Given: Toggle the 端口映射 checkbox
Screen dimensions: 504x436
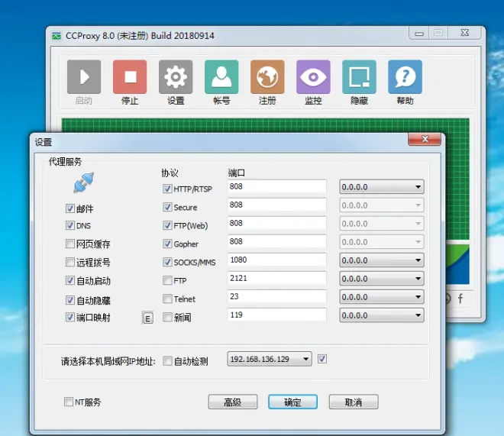Looking at the screenshot, I should pyautogui.click(x=70, y=317).
